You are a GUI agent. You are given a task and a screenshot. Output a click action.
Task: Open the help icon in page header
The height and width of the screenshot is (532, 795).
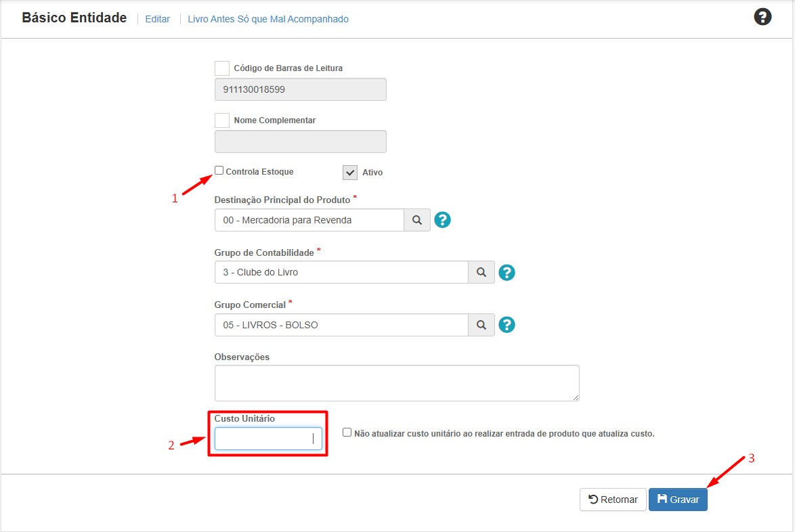(762, 18)
